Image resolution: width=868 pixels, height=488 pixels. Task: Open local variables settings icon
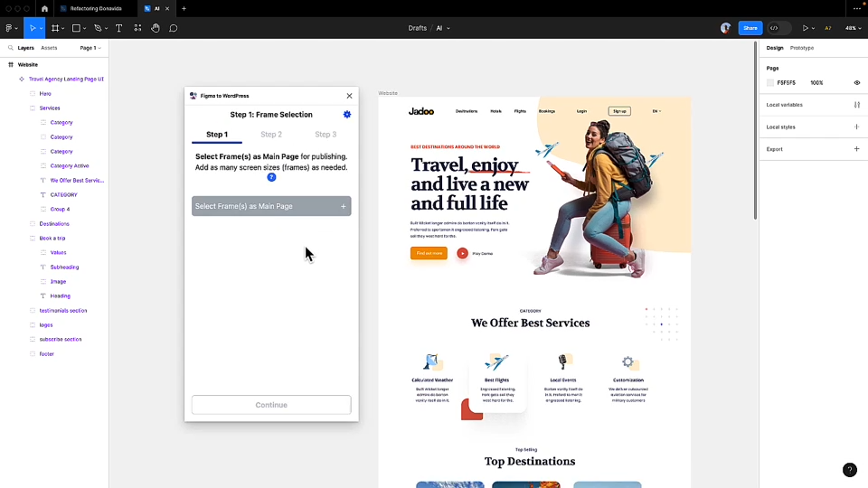pos(856,105)
